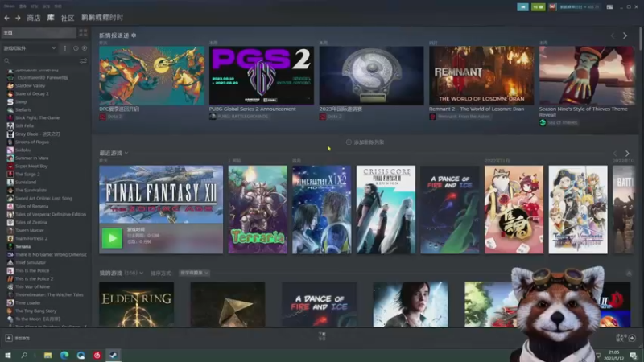Click the sort order arrow icon in the sidebar

pos(65,48)
